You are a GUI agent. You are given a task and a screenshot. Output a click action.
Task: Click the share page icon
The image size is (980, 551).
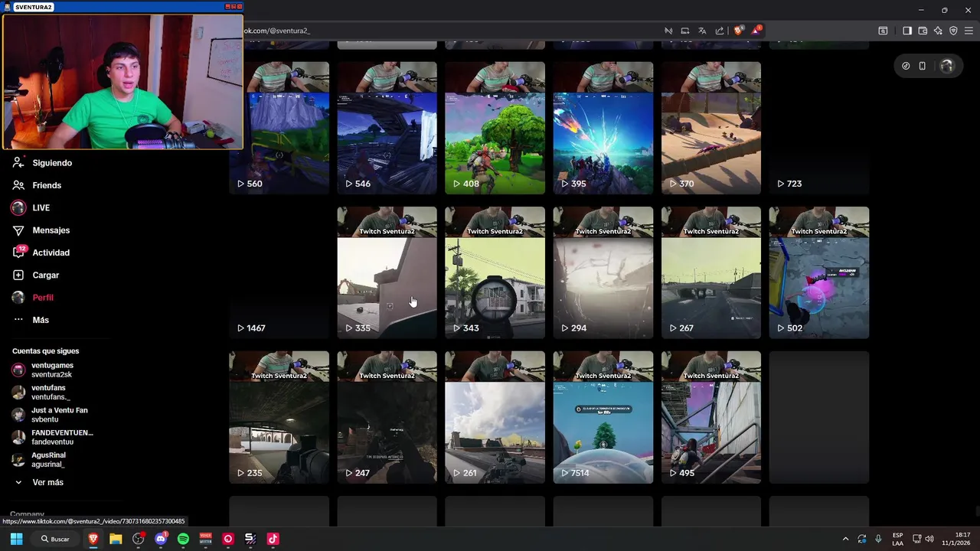(x=719, y=31)
